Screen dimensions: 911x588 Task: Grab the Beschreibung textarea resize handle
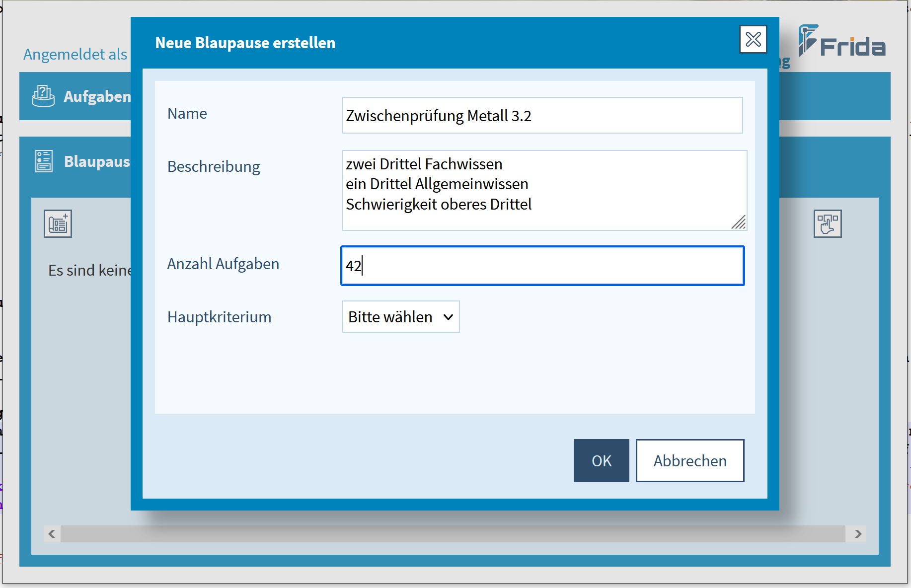739,222
